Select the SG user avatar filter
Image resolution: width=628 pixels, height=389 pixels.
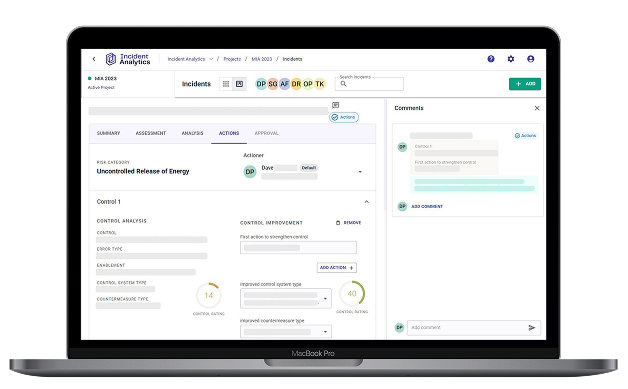click(x=273, y=84)
